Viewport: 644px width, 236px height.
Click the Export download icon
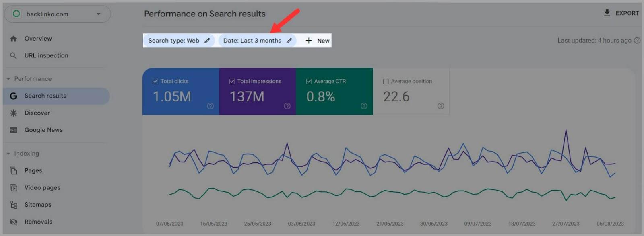click(x=607, y=13)
